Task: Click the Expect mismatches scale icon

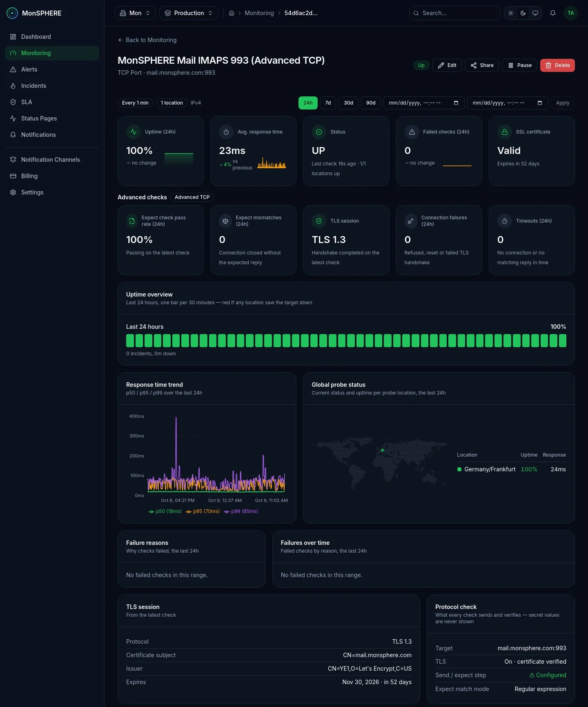Action: pos(225,221)
